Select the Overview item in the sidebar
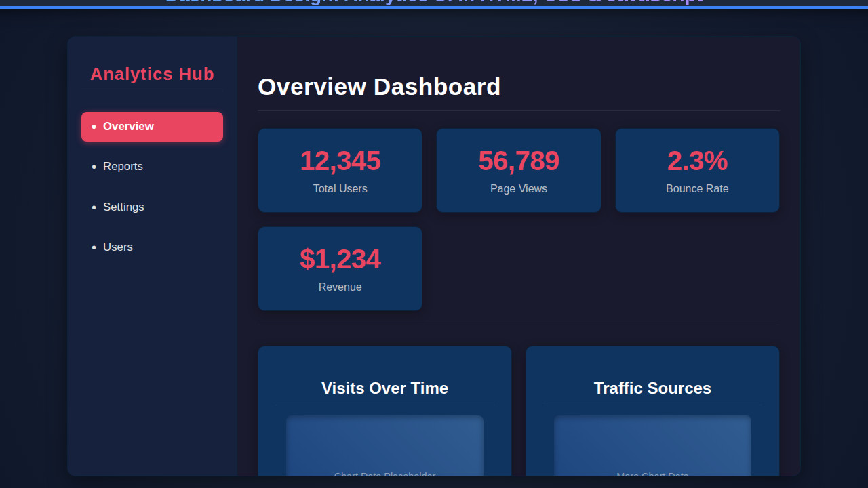Viewport: 868px width, 488px height. [x=152, y=126]
